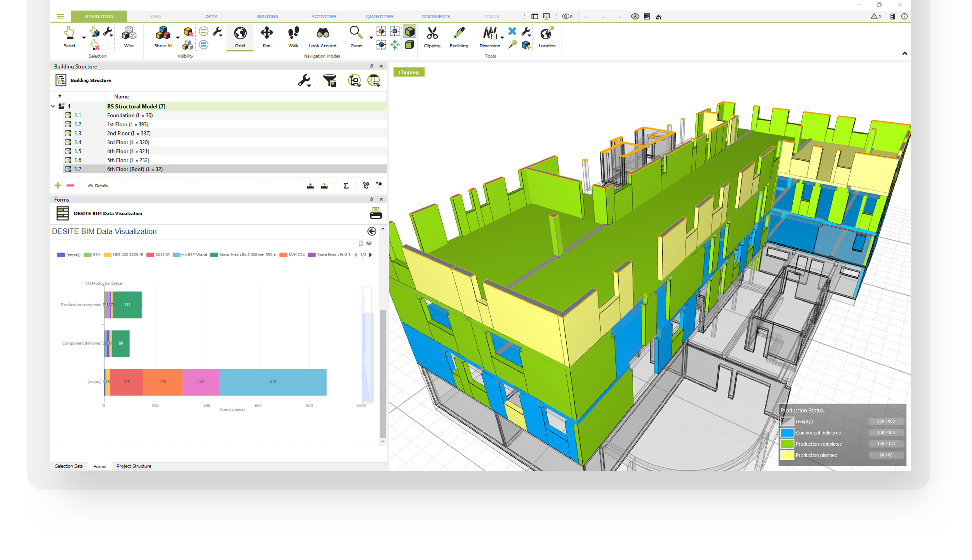Image resolution: width=972 pixels, height=560 pixels.
Task: Toggle the S235 JR legend entry
Action: (158, 255)
